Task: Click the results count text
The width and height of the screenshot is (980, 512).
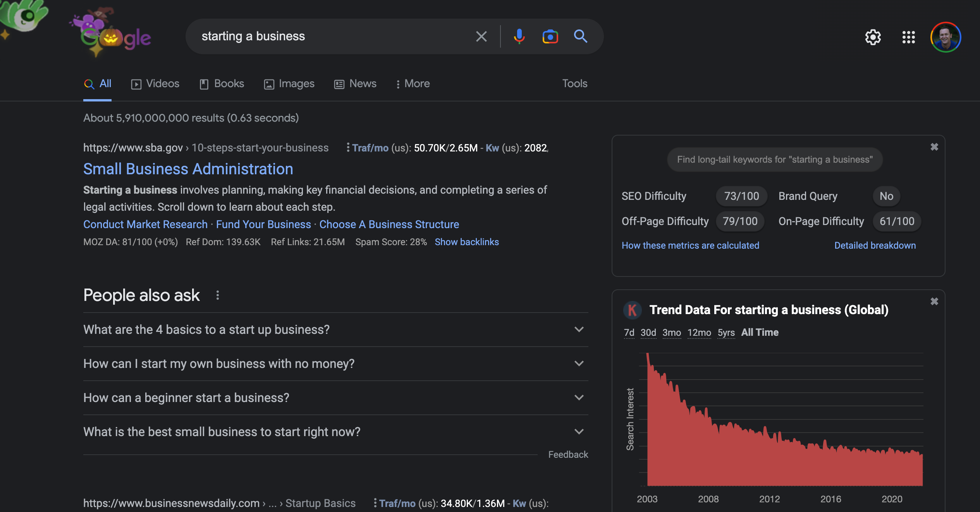Action: 191,118
